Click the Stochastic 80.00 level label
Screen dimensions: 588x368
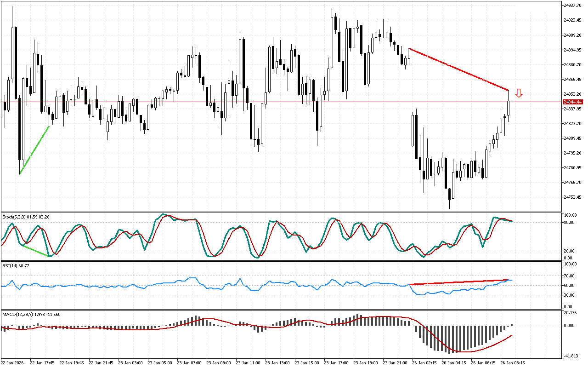point(570,223)
